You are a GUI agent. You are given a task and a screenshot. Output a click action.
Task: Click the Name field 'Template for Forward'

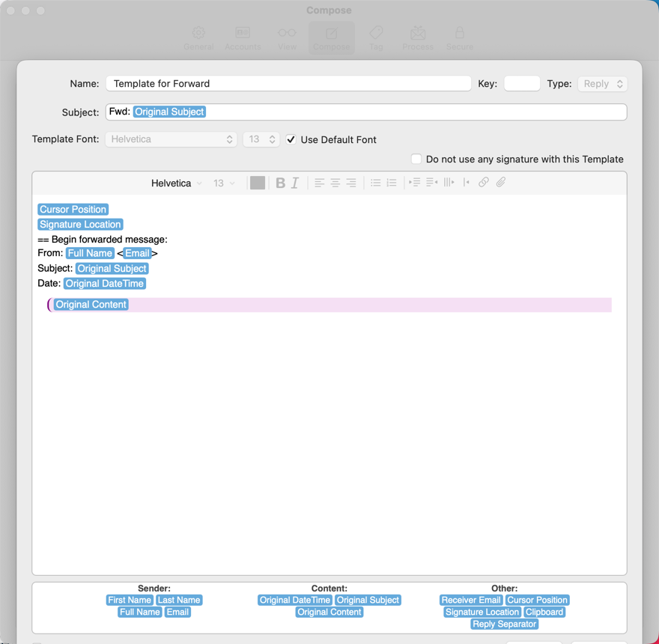pyautogui.click(x=288, y=84)
